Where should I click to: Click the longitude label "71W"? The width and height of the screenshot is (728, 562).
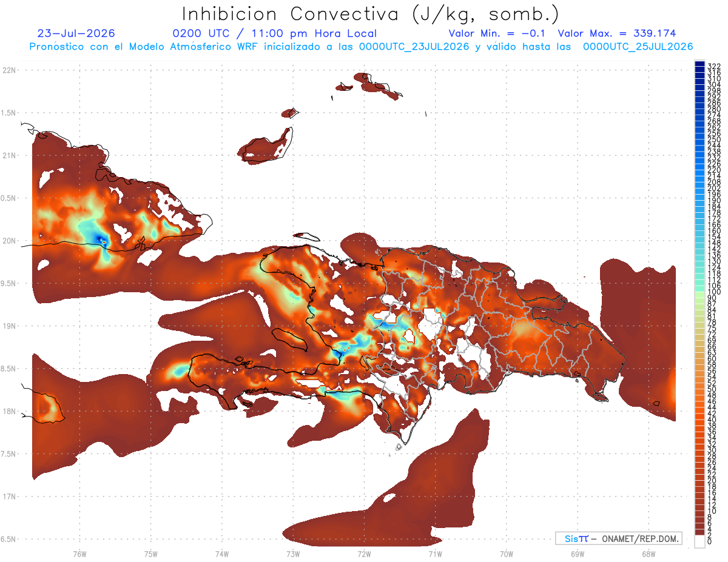click(435, 554)
